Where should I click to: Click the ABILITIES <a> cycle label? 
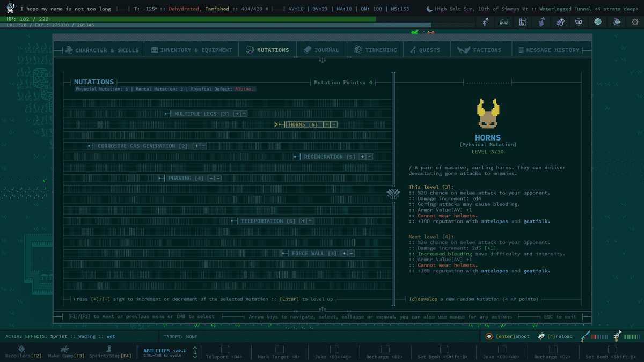[164, 351]
